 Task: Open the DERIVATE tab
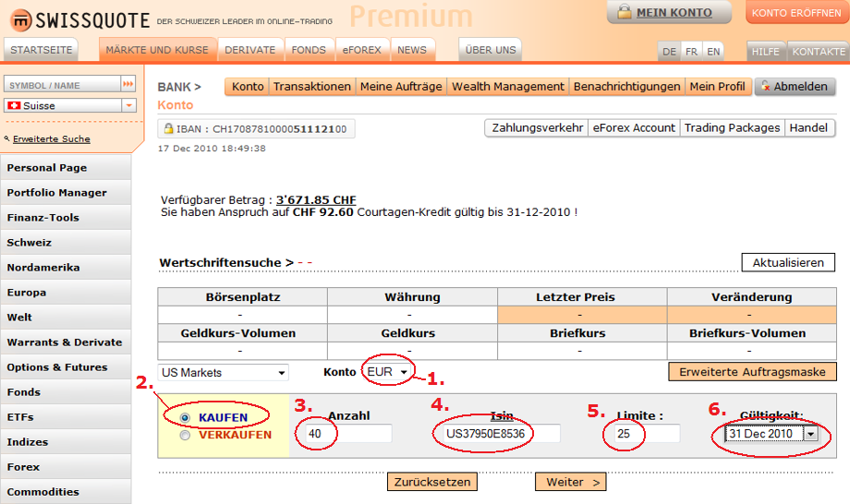(250, 50)
